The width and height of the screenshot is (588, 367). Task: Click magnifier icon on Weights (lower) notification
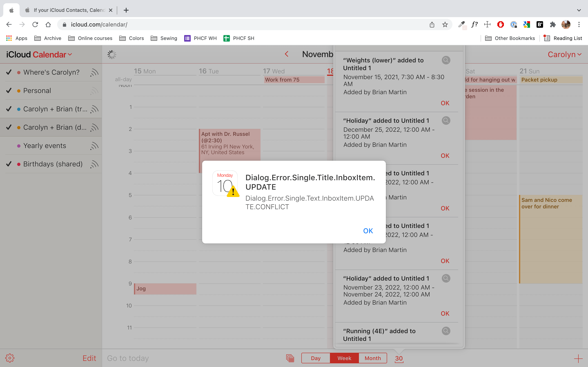point(446,60)
